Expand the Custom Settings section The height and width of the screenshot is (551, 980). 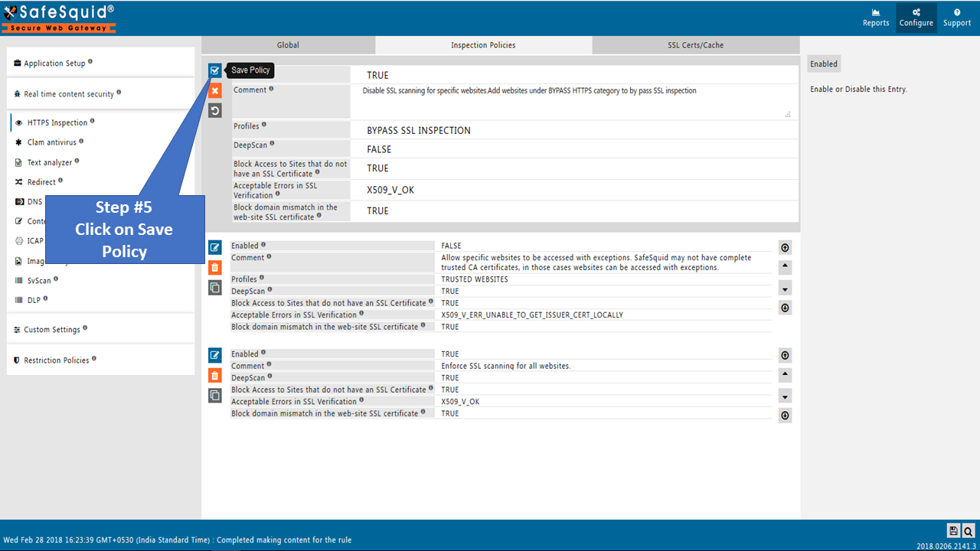[x=101, y=330]
